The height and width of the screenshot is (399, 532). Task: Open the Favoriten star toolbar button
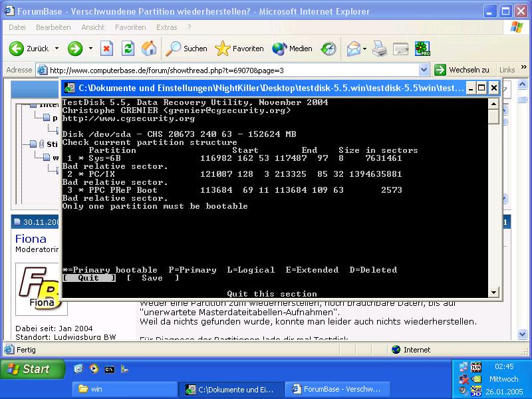[x=239, y=49]
